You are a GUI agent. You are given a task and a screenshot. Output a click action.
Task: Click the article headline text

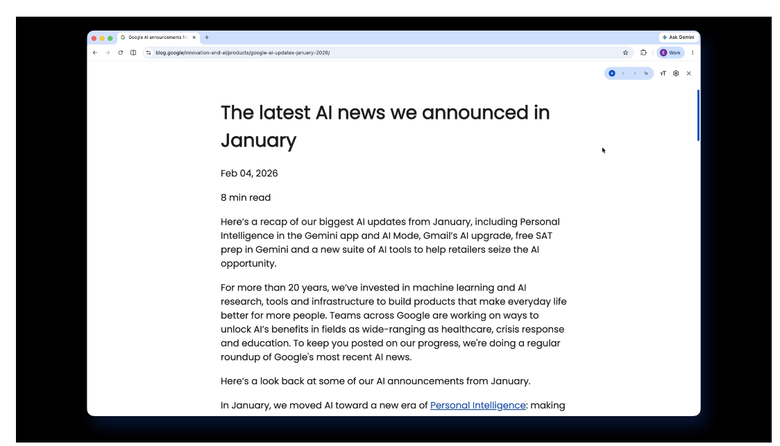[385, 126]
